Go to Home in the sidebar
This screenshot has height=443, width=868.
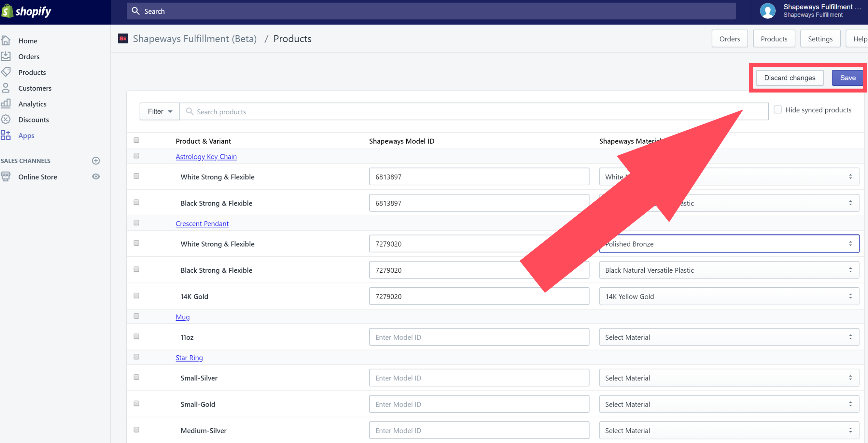coord(28,41)
